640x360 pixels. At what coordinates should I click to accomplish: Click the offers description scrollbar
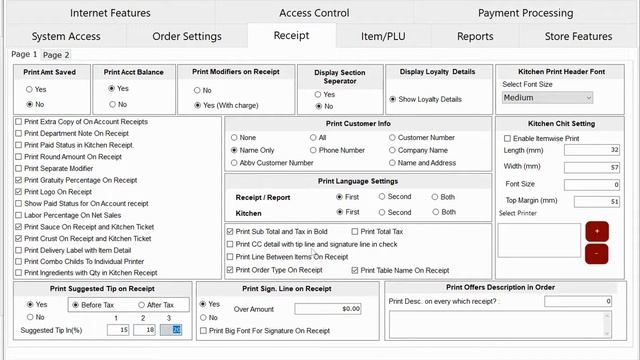click(x=607, y=324)
